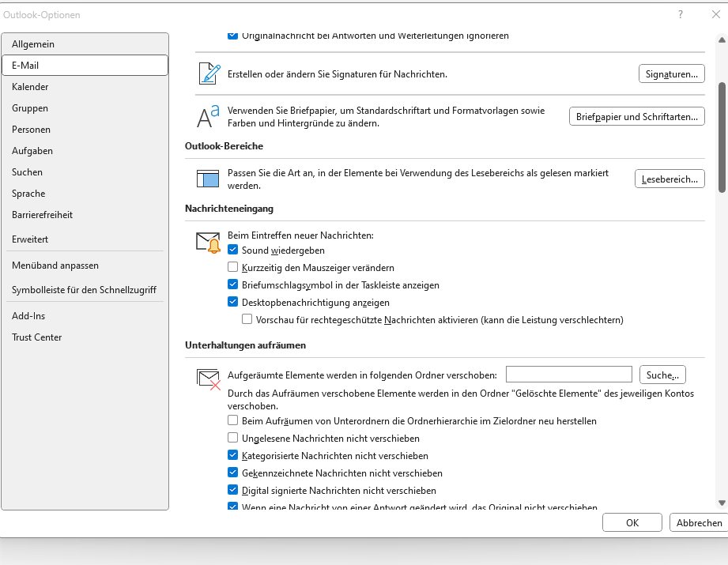Confirm with the OK button
The image size is (728, 565).
pos(632,523)
